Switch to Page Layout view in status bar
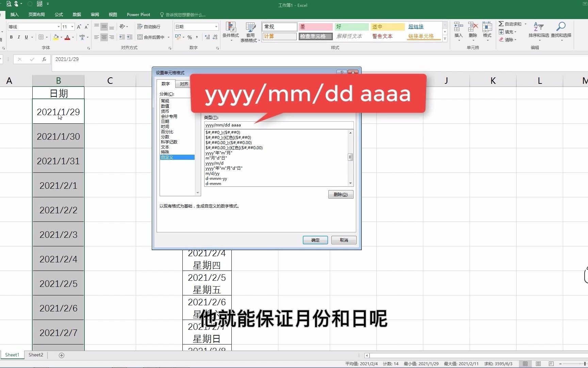Image resolution: width=588 pixels, height=368 pixels. tap(538, 364)
